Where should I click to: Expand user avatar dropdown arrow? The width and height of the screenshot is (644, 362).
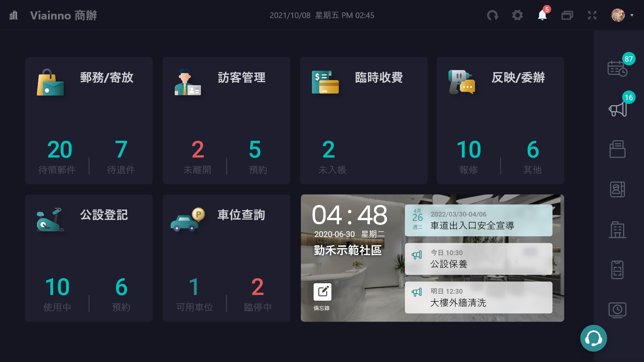[x=632, y=15]
